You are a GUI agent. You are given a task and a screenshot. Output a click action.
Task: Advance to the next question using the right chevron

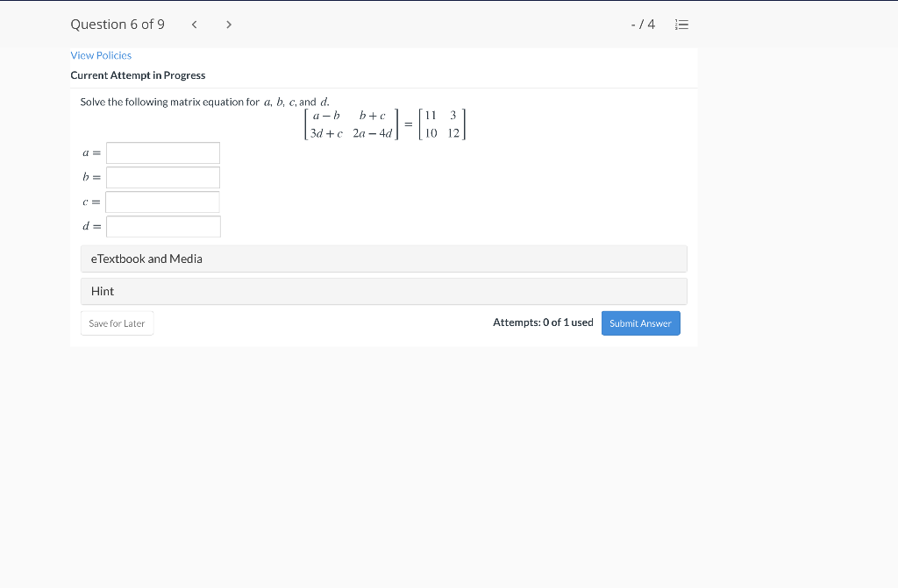coord(228,25)
